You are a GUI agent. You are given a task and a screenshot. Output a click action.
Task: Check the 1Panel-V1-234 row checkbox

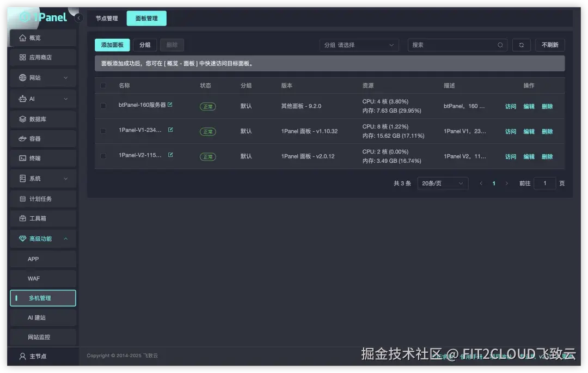coord(103,131)
